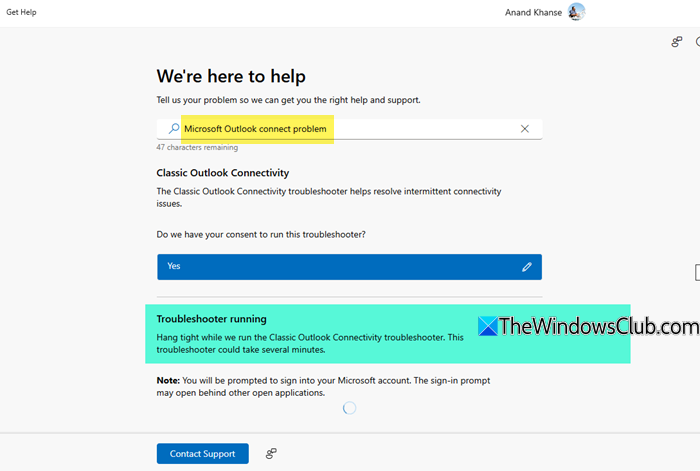Click the Anand Khanse account name

tap(533, 13)
